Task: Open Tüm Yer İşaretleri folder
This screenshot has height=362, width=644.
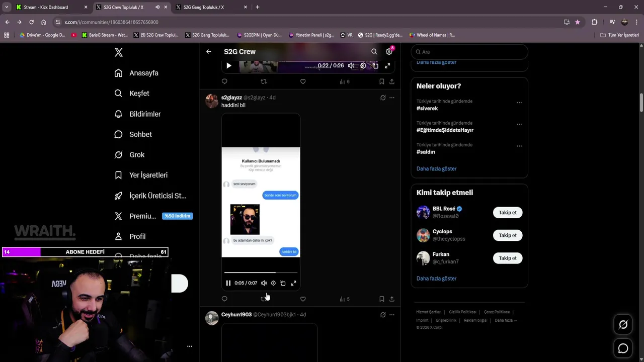Action: [x=620, y=35]
